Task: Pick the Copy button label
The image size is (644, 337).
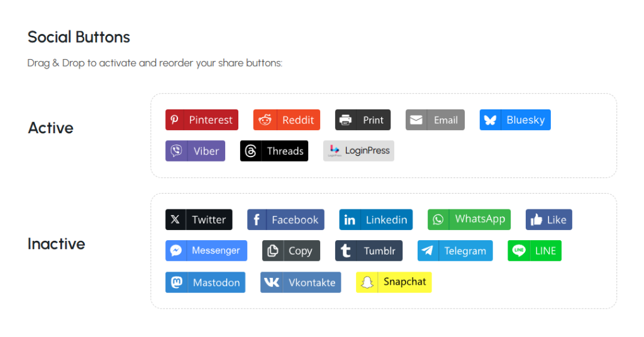Action: [300, 251]
